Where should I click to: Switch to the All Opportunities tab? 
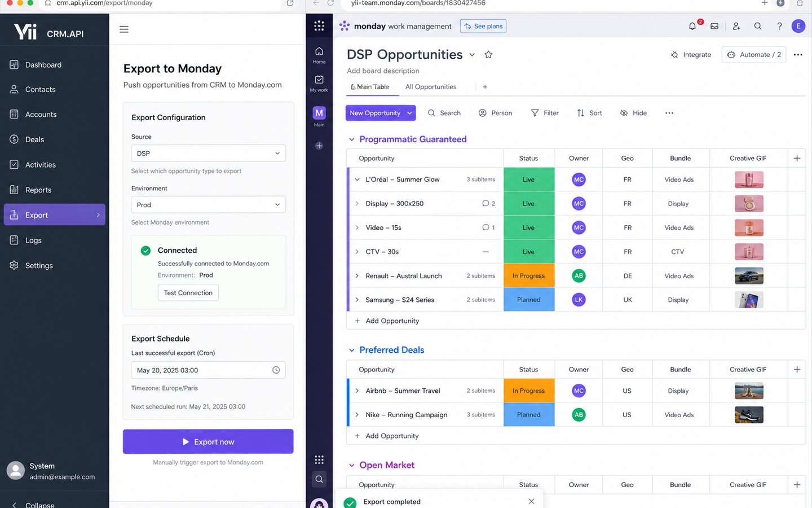[431, 87]
